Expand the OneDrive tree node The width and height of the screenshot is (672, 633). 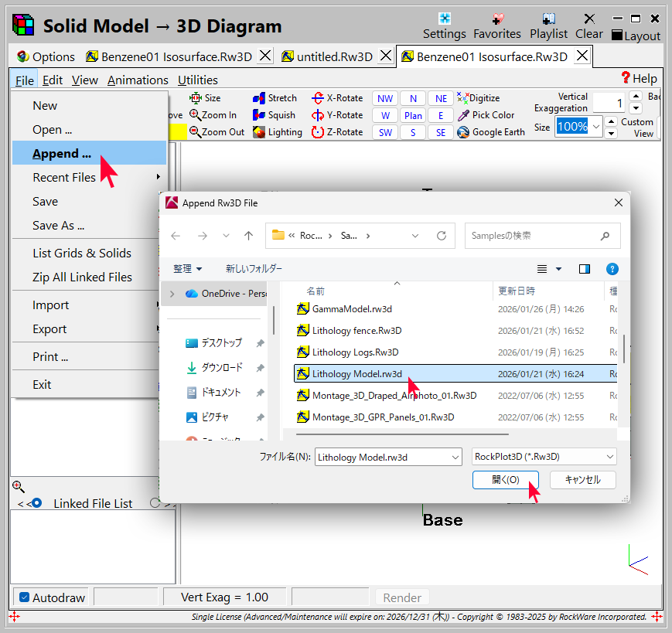(172, 294)
